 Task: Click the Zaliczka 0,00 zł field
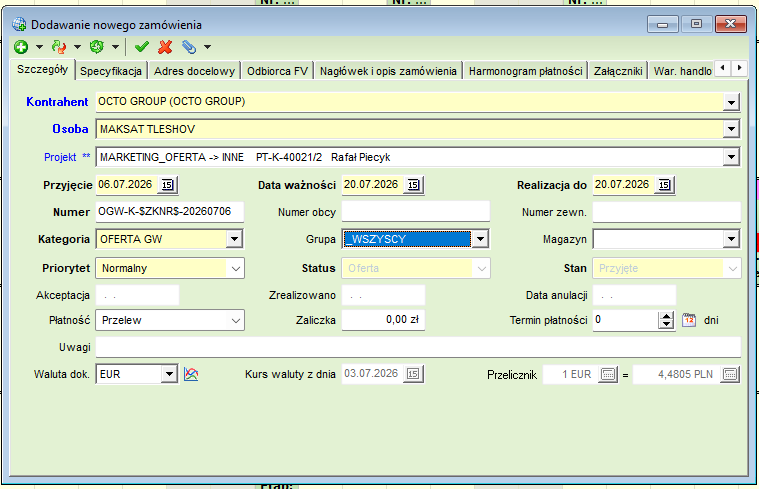pyautogui.click(x=383, y=320)
